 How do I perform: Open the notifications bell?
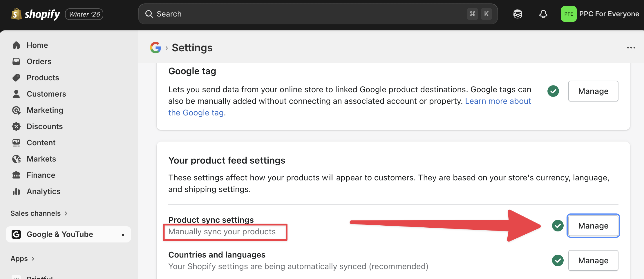click(543, 14)
